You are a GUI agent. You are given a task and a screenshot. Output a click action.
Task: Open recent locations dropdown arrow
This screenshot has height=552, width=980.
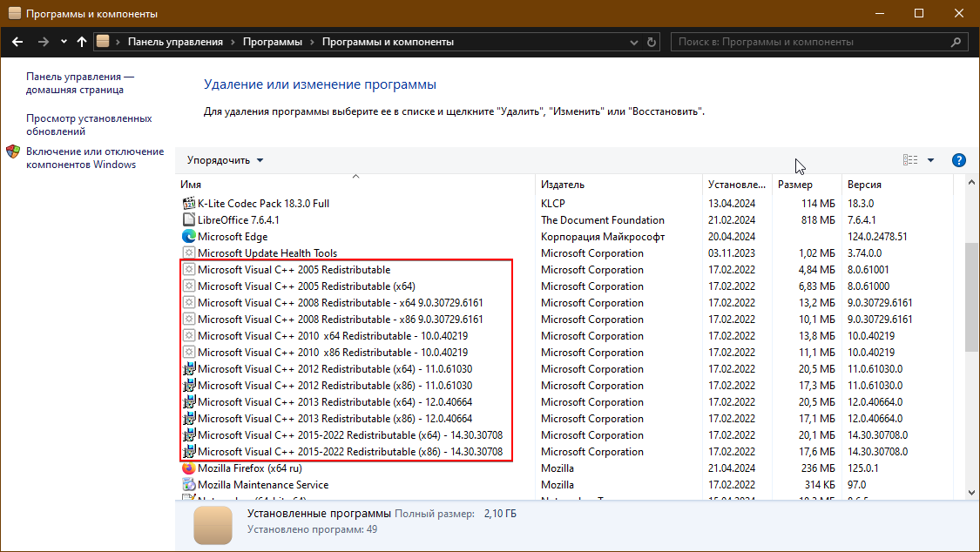click(64, 42)
